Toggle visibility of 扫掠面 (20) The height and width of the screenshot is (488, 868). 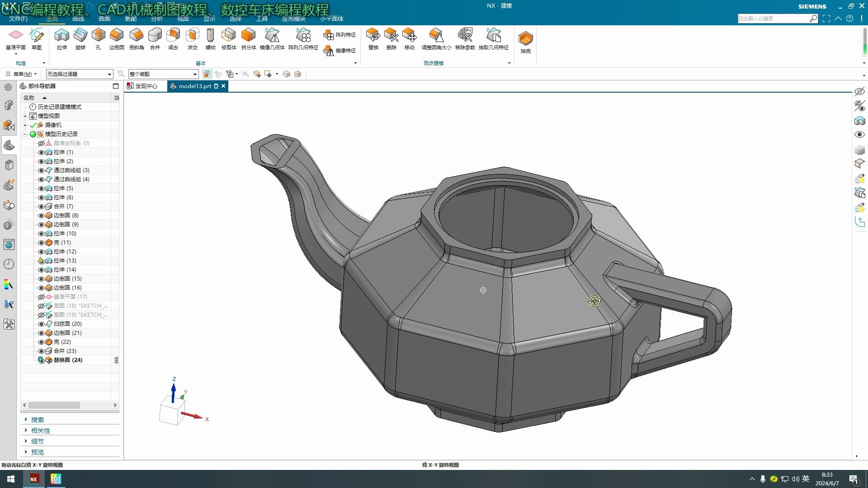(41, 324)
